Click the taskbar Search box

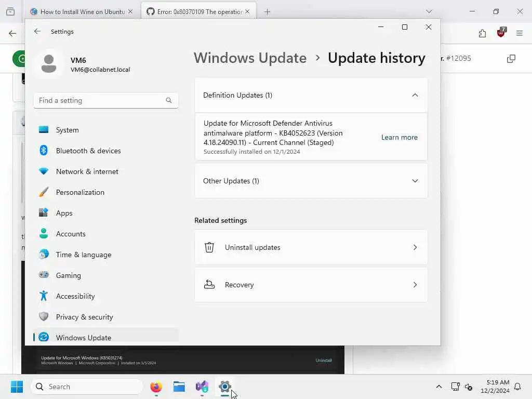point(87,387)
